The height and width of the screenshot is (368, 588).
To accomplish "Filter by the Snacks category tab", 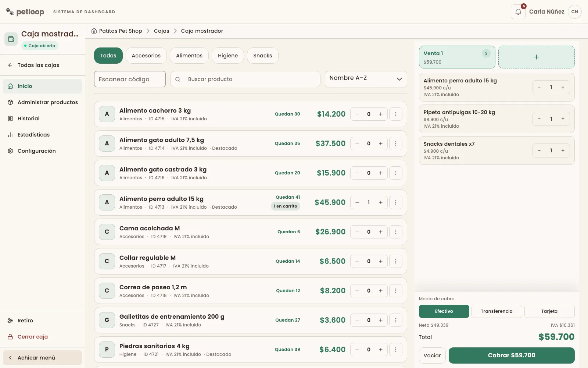I will tap(262, 56).
